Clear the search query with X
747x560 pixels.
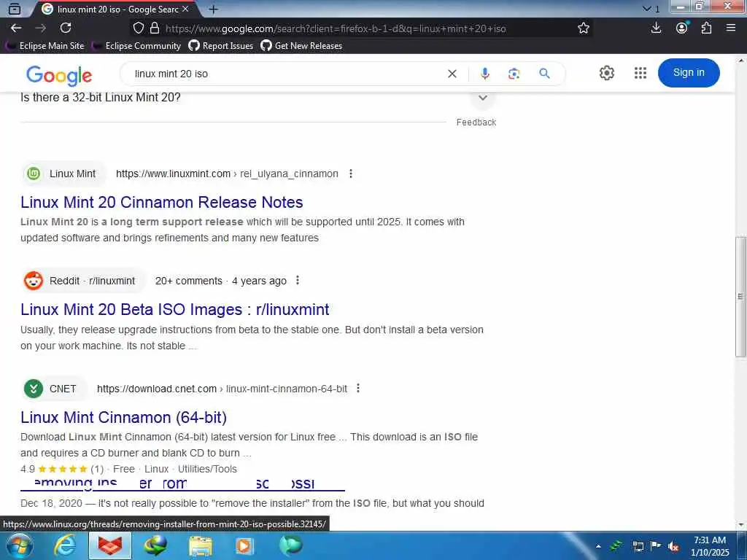click(452, 74)
